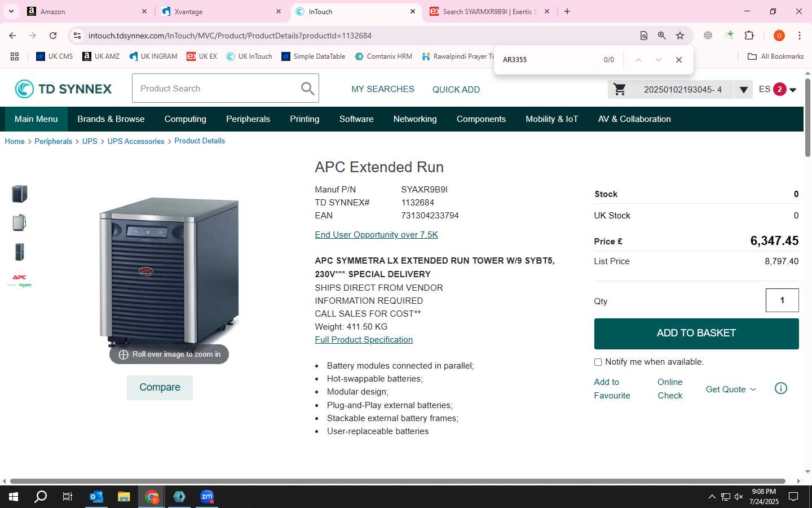The height and width of the screenshot is (508, 812).
Task: Open the apps grid icon in bookmarks bar
Action: point(15,56)
